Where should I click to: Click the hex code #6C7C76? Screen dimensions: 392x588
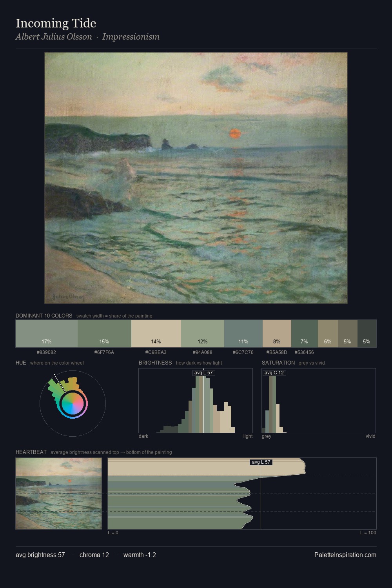243,352
